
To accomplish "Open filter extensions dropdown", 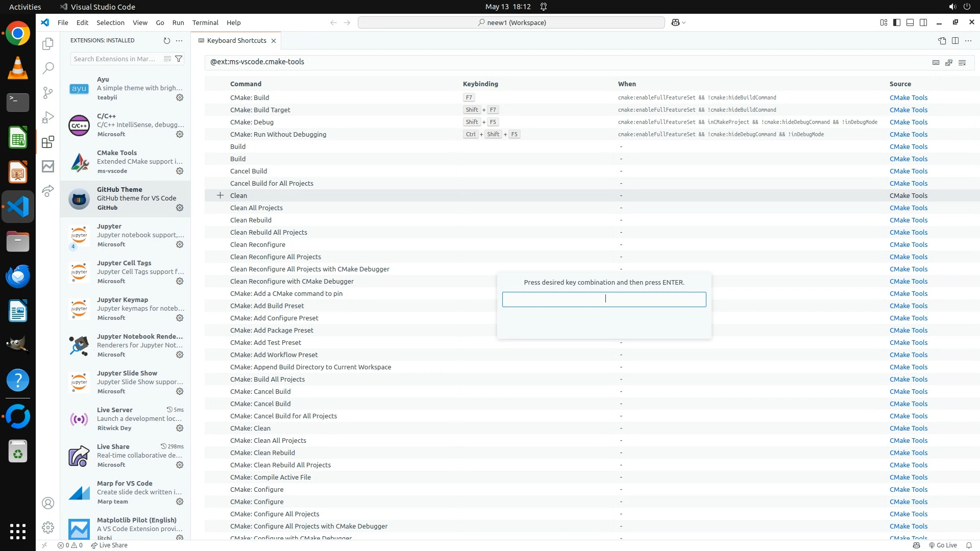I will pyautogui.click(x=179, y=59).
